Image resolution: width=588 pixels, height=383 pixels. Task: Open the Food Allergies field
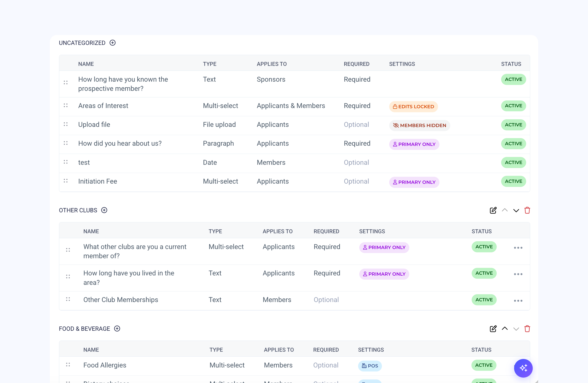point(105,365)
